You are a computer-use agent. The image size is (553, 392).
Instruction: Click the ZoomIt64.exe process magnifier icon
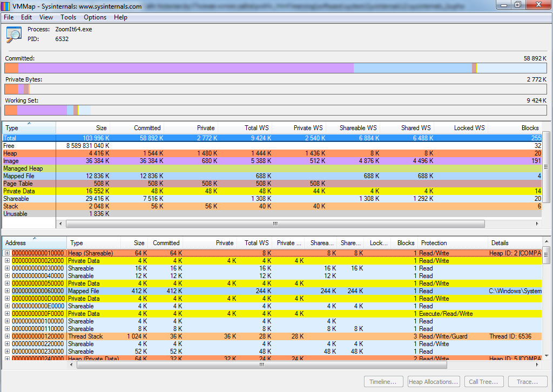click(14, 34)
